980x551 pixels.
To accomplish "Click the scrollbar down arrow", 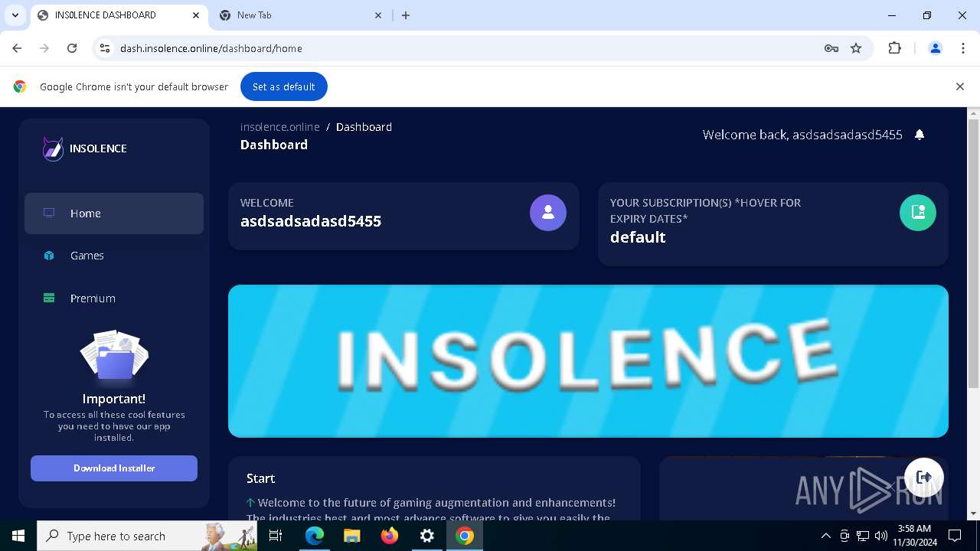I will pyautogui.click(x=973, y=514).
